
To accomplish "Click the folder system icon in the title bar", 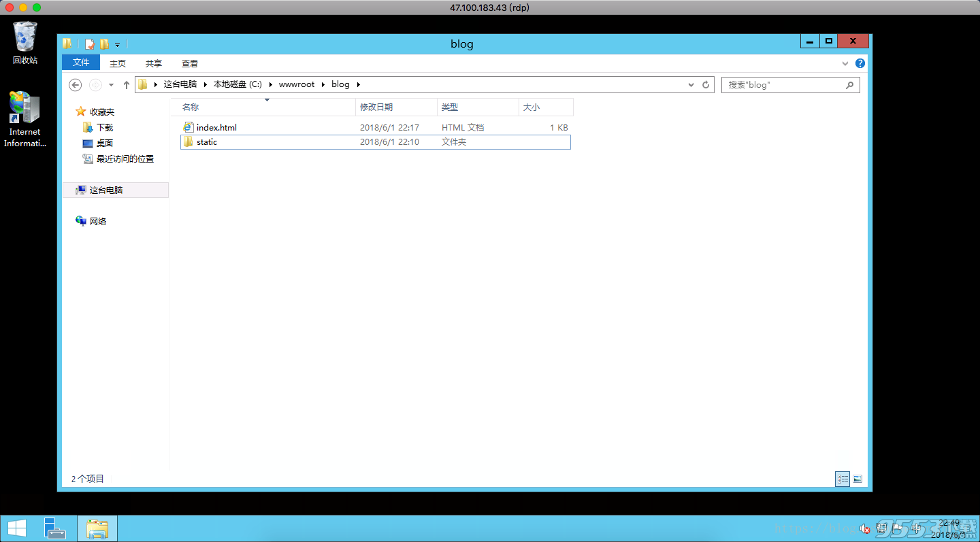I will coord(67,44).
